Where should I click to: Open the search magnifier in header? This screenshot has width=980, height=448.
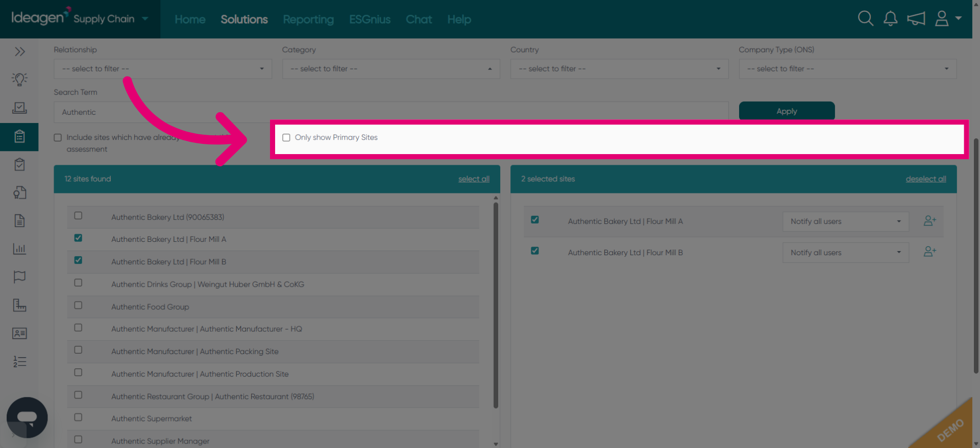[x=865, y=19]
